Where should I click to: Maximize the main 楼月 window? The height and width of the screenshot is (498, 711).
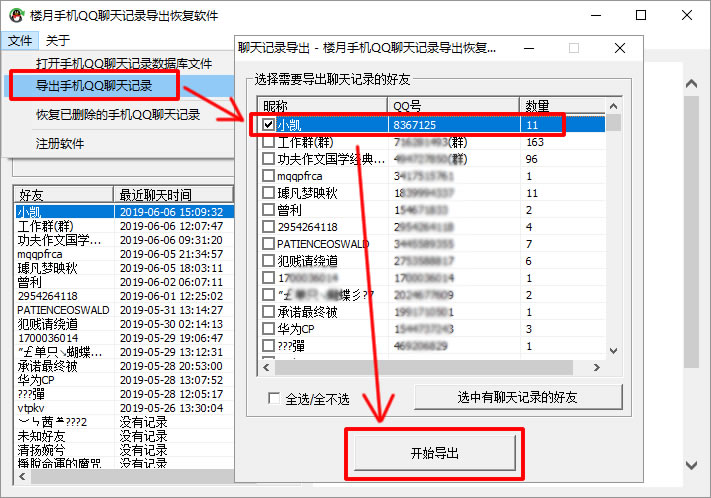641,15
